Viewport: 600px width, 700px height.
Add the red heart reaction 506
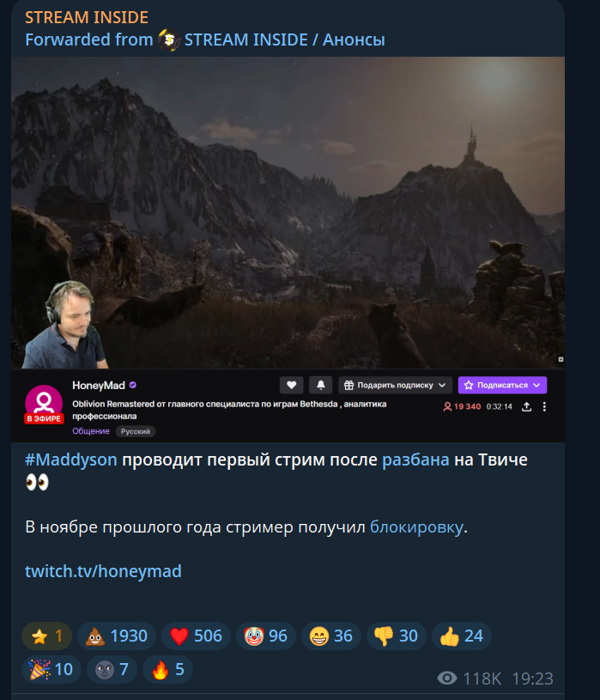click(x=196, y=636)
